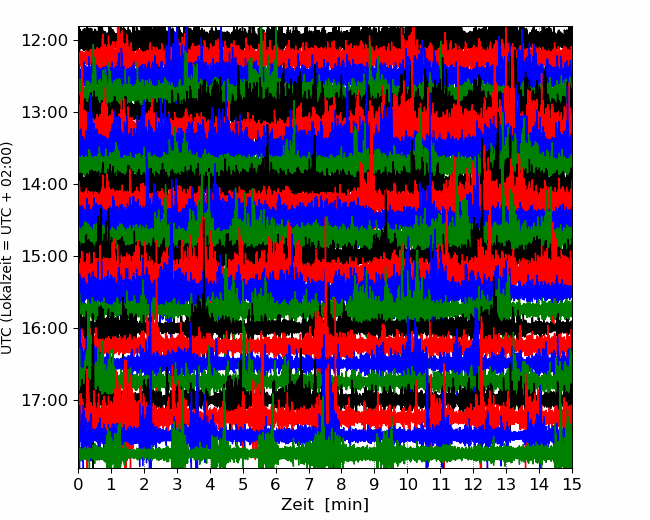650x520 pixels.
Task: Select the 16:00 y-axis tick label
Action: click(44, 328)
